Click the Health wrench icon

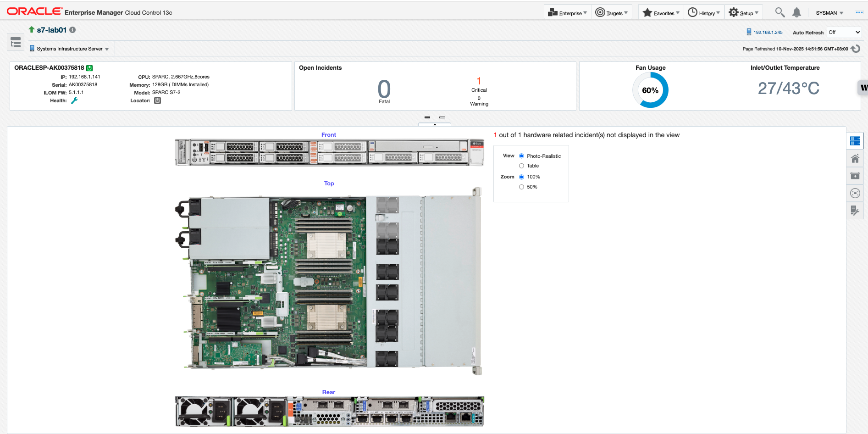[74, 100]
